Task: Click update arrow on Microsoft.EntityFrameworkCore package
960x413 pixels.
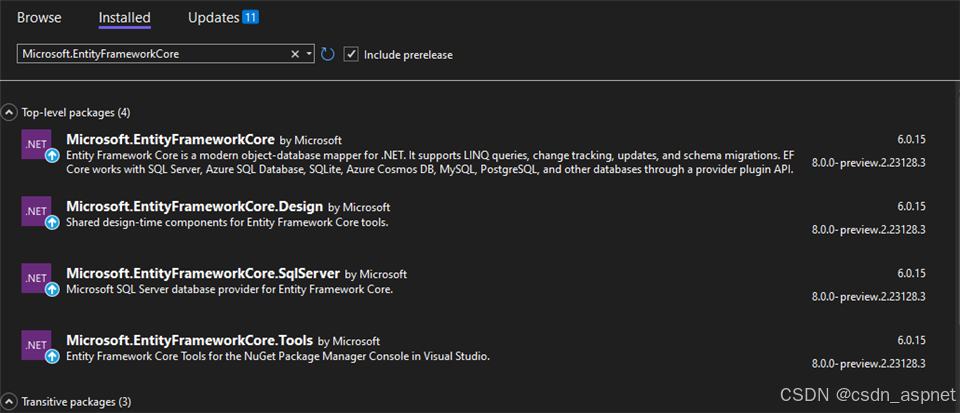Action: click(x=53, y=155)
